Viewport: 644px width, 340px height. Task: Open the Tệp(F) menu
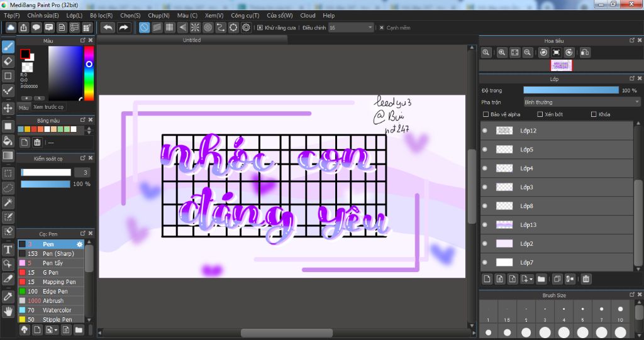[12, 15]
